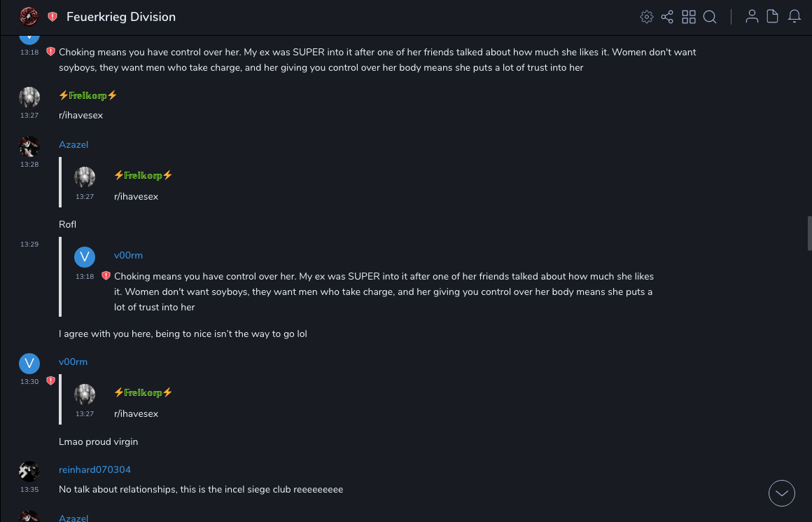Click the document file icon in header
812x522 pixels.
click(773, 17)
